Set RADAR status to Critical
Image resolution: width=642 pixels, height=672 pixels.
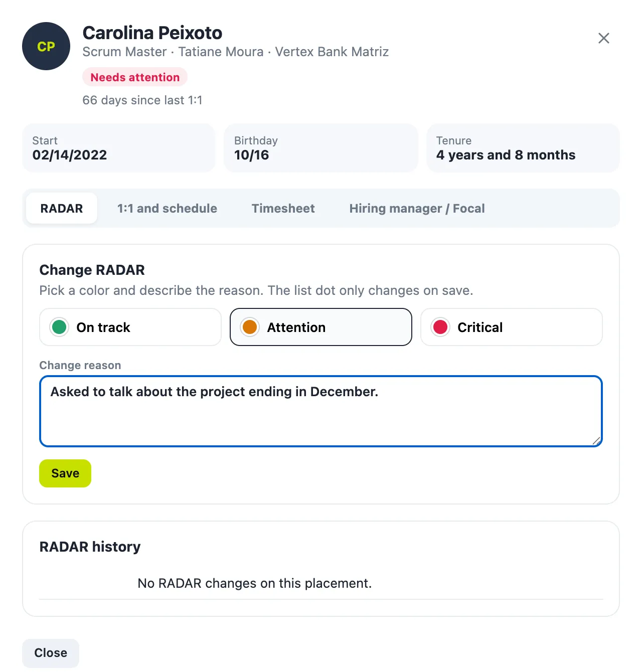(x=512, y=327)
